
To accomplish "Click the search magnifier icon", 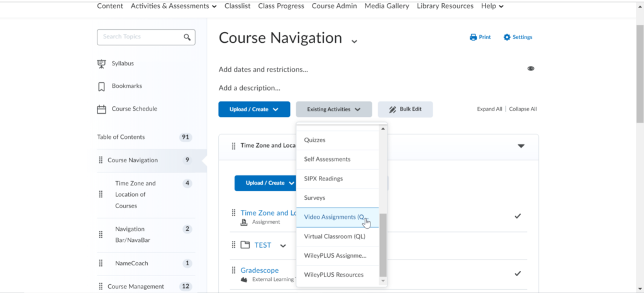I will click(187, 37).
